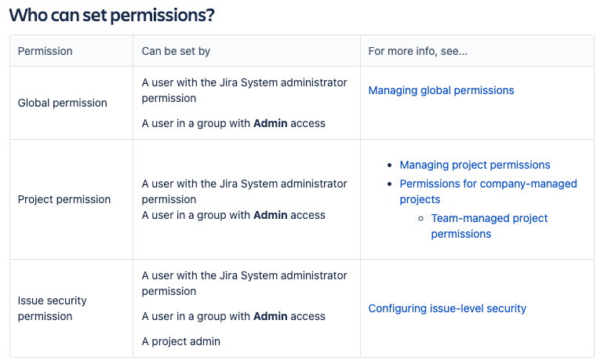
Task: Select the Project permission row label
Action: coord(64,199)
